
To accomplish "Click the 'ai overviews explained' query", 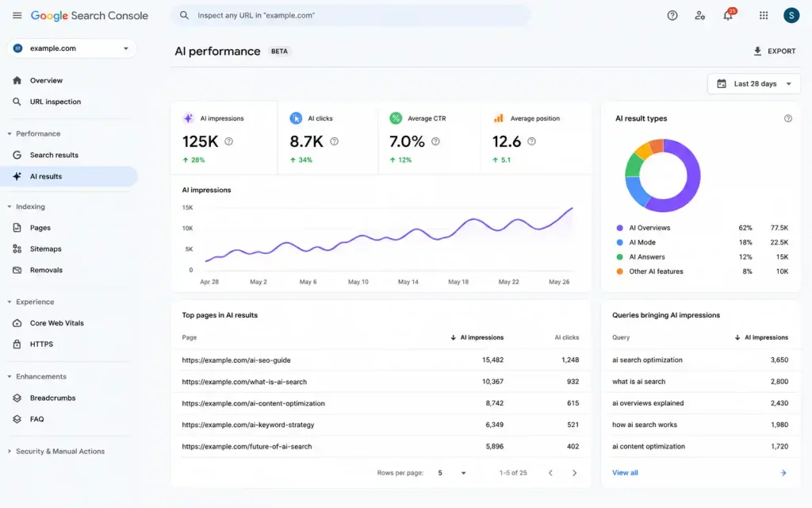I will coord(648,403).
